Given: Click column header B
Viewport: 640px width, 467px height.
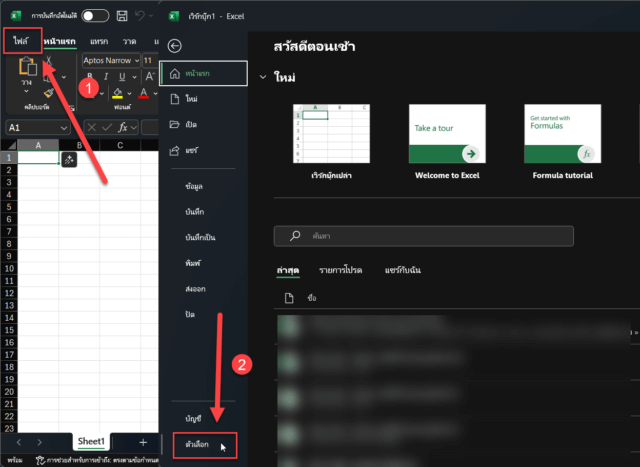Looking at the screenshot, I should point(79,145).
